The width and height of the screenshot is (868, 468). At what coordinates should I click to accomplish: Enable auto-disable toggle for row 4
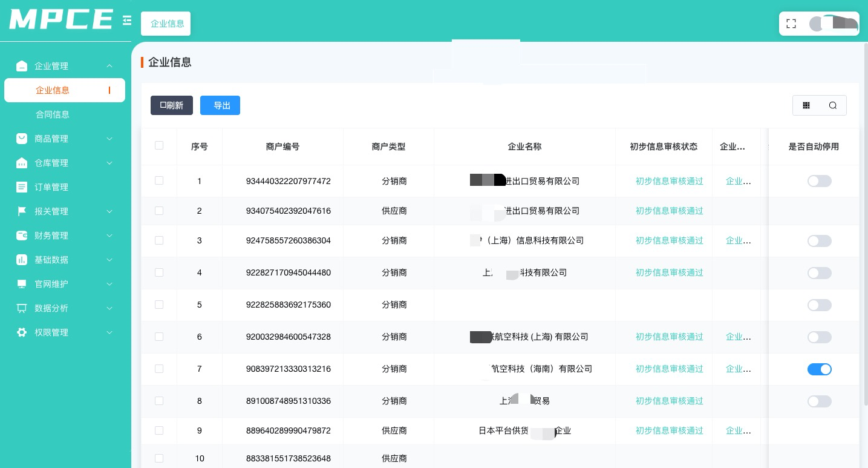tap(820, 273)
